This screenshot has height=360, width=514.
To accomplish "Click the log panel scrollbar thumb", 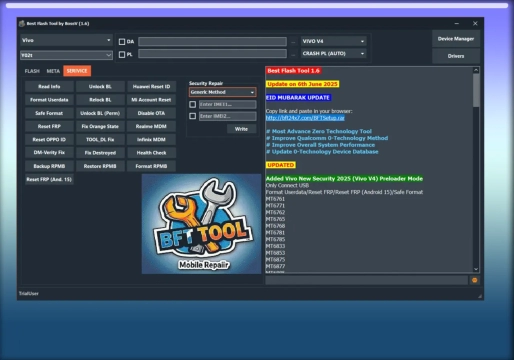I will coord(476,91).
